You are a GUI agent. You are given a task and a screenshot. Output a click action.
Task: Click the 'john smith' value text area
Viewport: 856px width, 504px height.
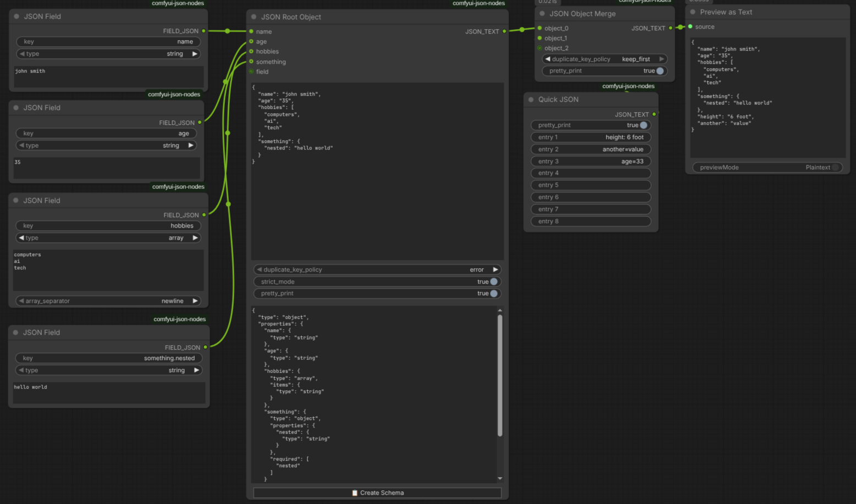(108, 77)
